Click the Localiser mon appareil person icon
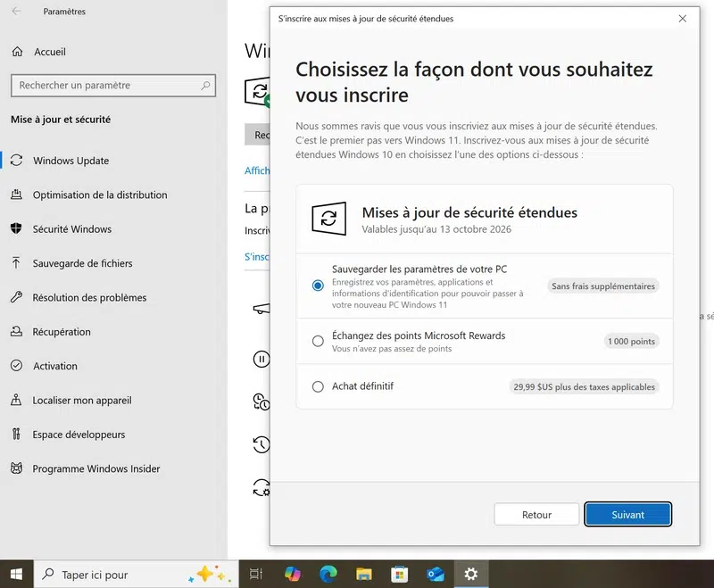This screenshot has height=588, width=714. tap(16, 400)
